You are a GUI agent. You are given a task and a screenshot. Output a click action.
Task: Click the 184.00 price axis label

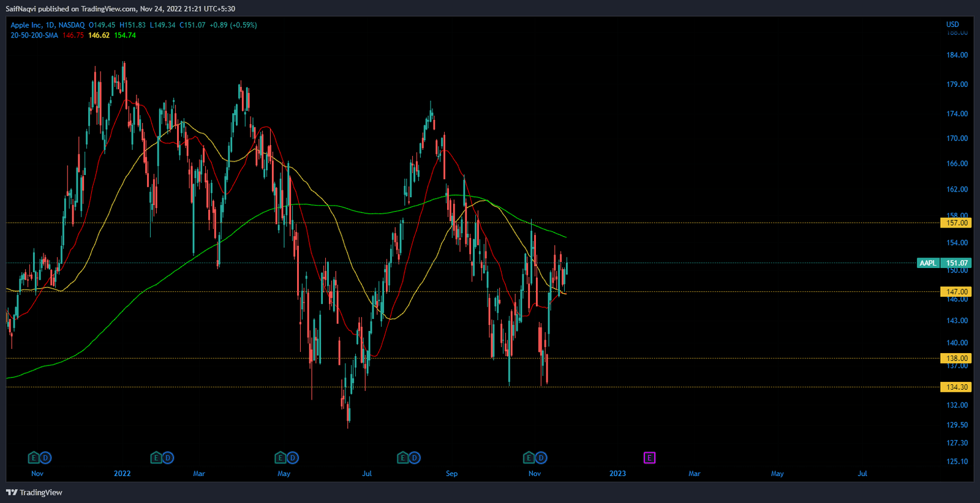pos(957,55)
